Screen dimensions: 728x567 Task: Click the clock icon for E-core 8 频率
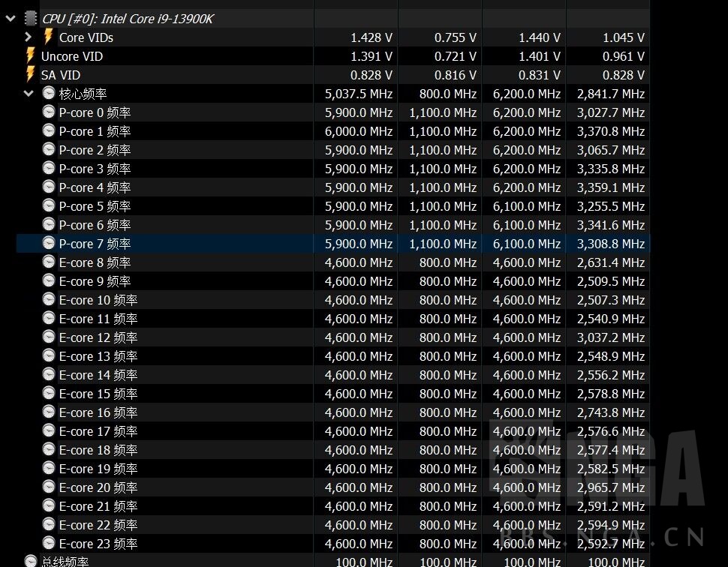tap(49, 262)
